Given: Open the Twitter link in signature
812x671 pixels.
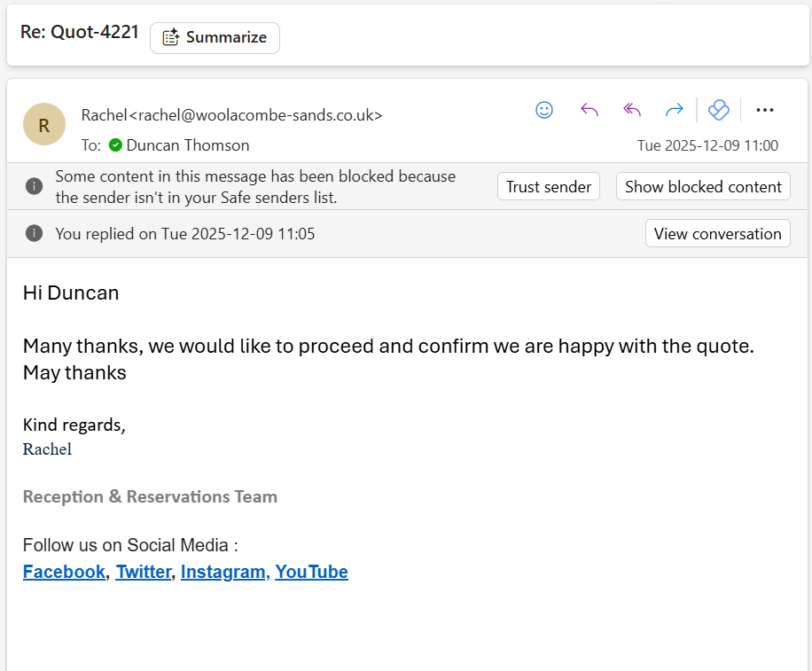Looking at the screenshot, I should pyautogui.click(x=143, y=572).
